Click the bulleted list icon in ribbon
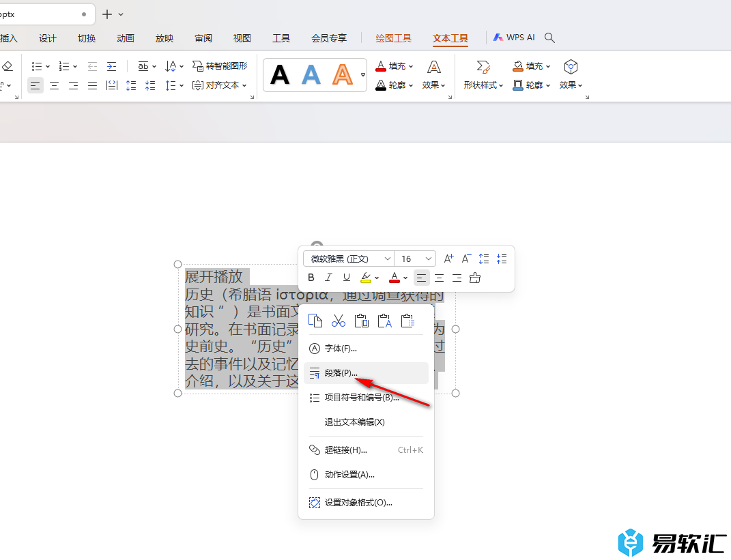This screenshot has width=731, height=560. 37,66
